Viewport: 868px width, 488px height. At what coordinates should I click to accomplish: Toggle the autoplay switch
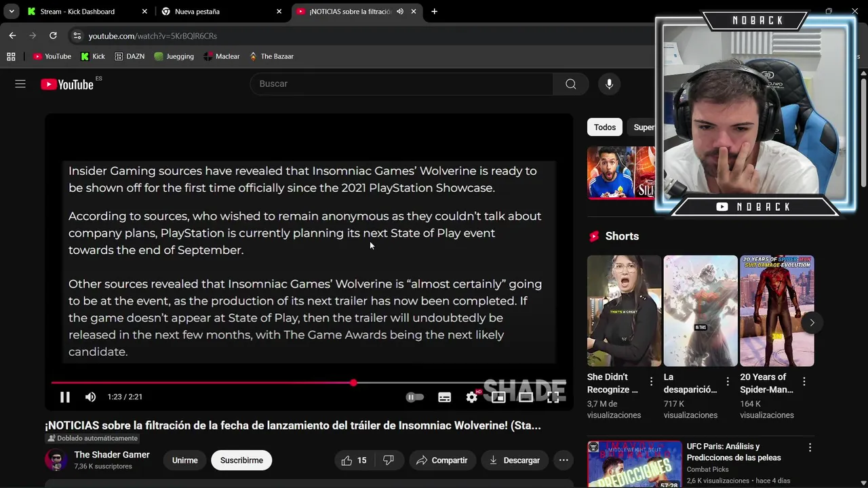(x=414, y=397)
